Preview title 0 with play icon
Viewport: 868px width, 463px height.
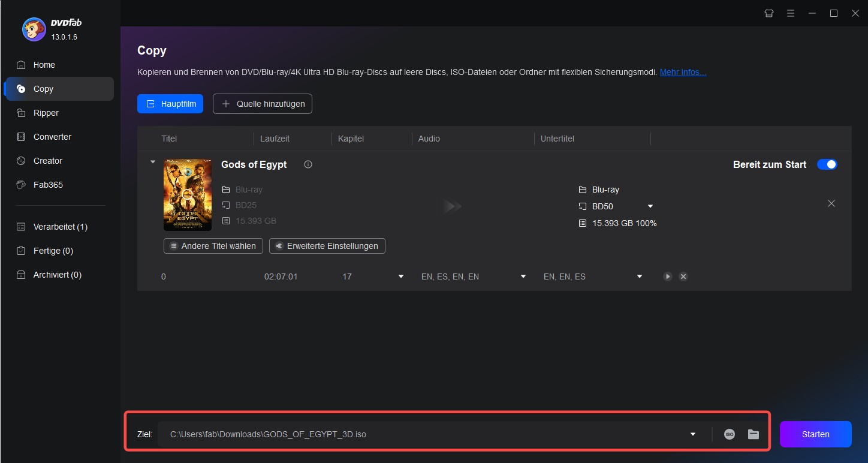668,276
